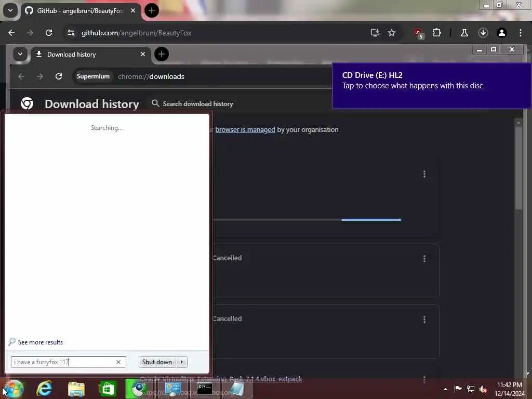Click the Windows Start orb
Screen dimensions: 532x399
(14, 389)
